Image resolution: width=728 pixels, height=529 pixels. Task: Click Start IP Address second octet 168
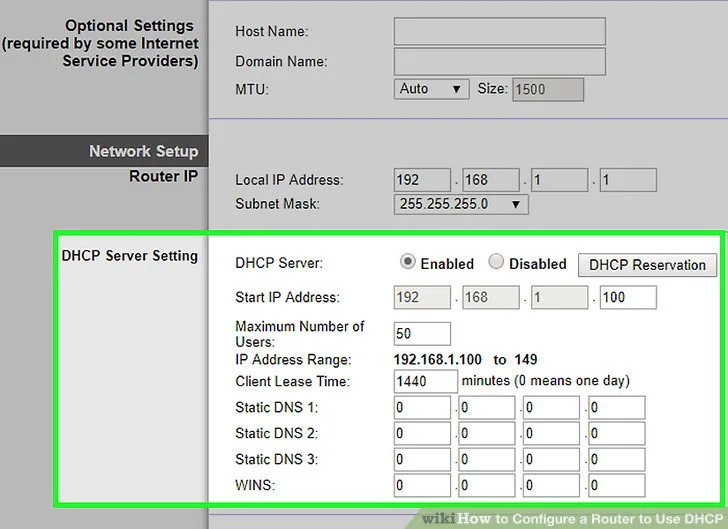491,297
